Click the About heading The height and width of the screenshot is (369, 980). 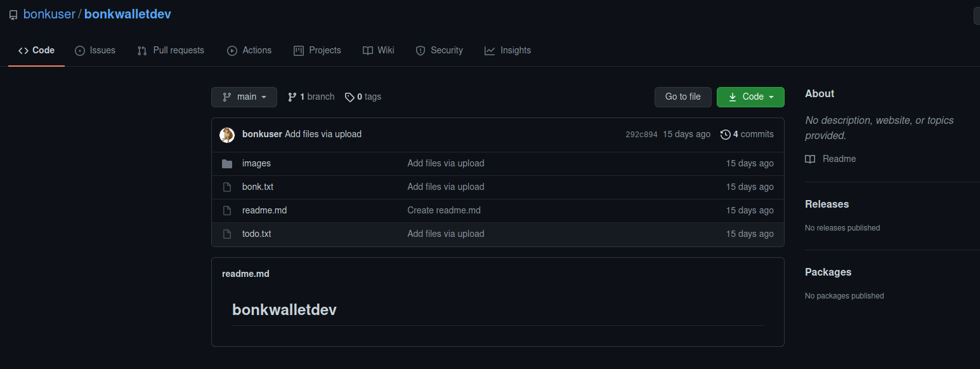pyautogui.click(x=820, y=93)
